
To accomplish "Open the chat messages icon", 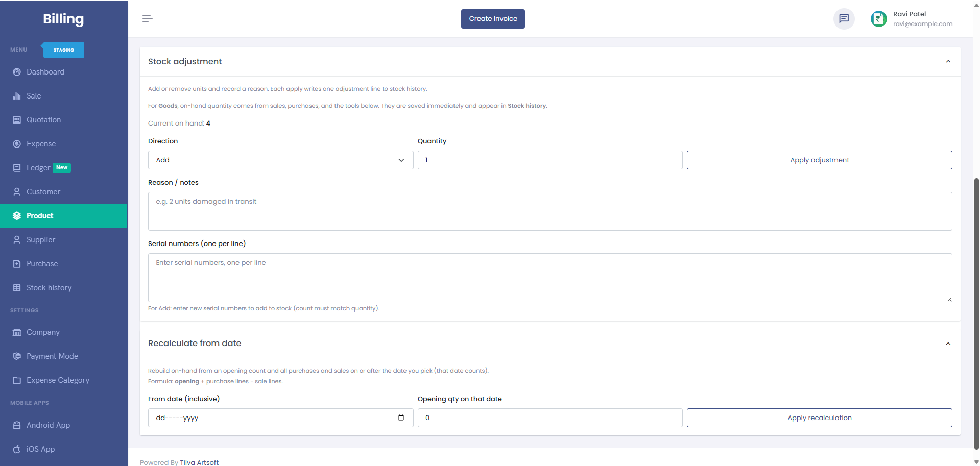I will point(844,18).
